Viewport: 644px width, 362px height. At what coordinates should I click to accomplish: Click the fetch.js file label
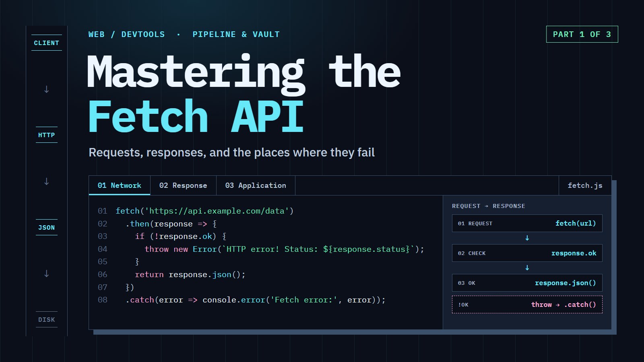(585, 185)
